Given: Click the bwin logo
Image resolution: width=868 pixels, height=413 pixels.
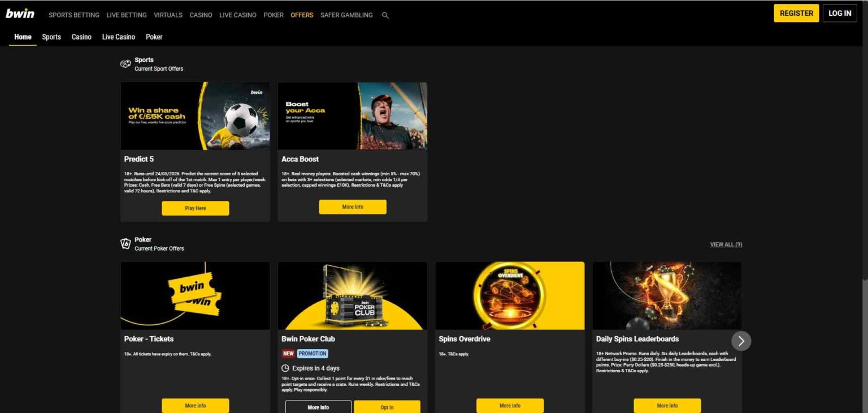Looking at the screenshot, I should [x=20, y=14].
